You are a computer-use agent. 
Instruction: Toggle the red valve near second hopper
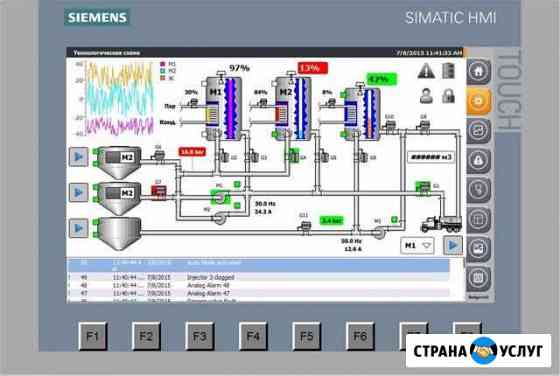pos(159,191)
